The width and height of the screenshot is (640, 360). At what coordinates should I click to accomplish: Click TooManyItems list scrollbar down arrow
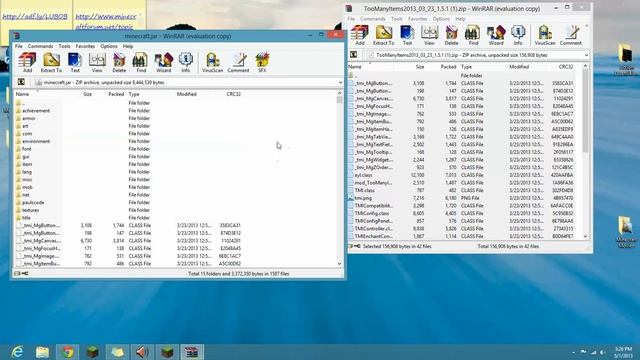pos(585,236)
